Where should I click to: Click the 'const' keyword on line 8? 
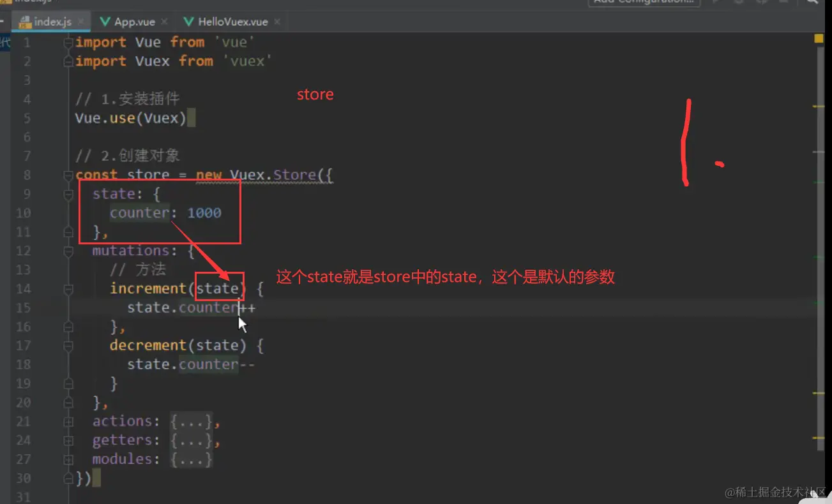[96, 175]
